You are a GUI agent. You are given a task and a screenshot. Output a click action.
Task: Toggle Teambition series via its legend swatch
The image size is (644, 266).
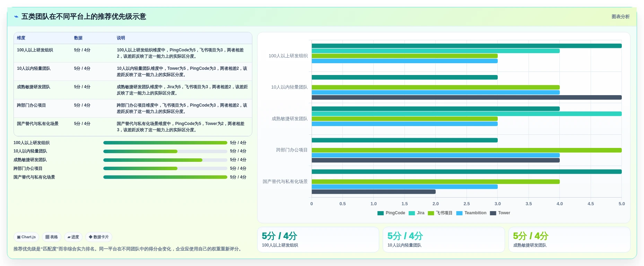pyautogui.click(x=460, y=213)
